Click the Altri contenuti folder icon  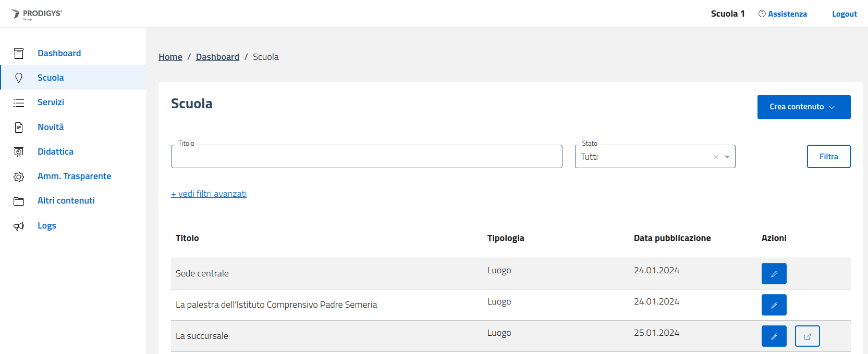[19, 201]
